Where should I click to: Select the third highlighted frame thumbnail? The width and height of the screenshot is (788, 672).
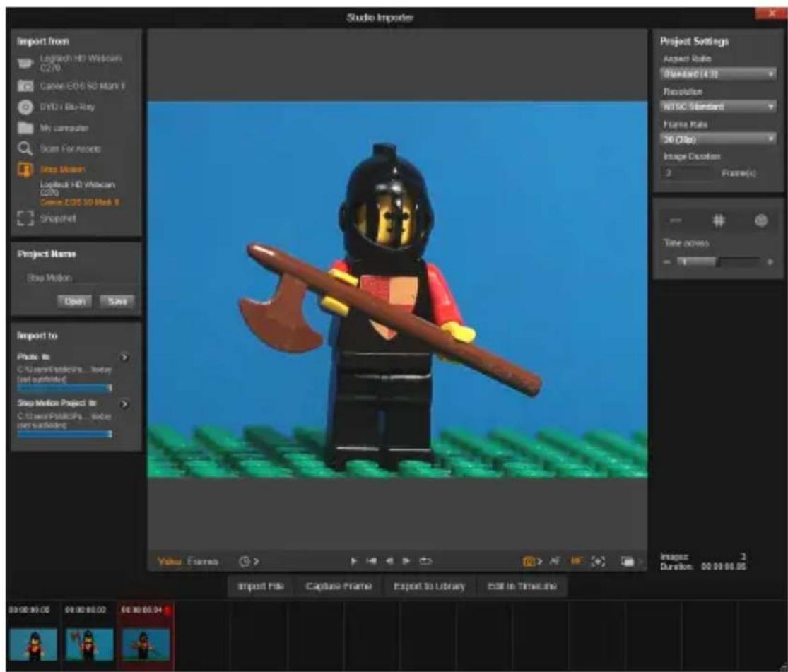146,644
